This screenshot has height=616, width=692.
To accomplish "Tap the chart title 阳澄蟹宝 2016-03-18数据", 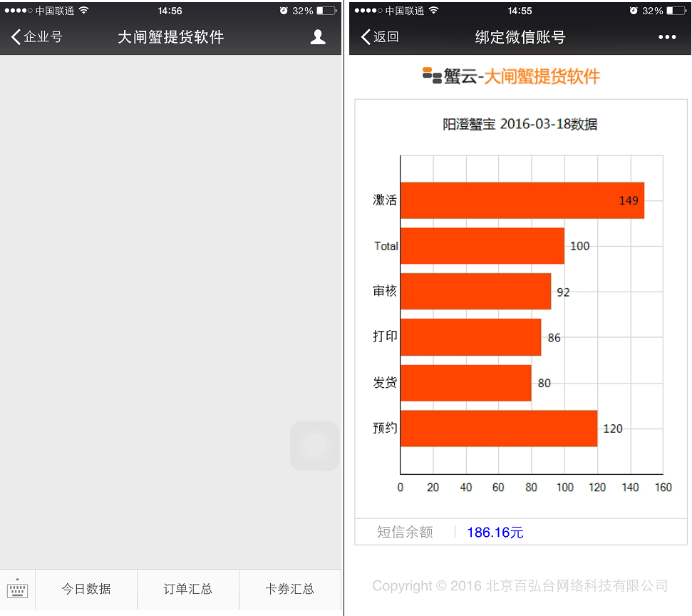I will point(520,124).
